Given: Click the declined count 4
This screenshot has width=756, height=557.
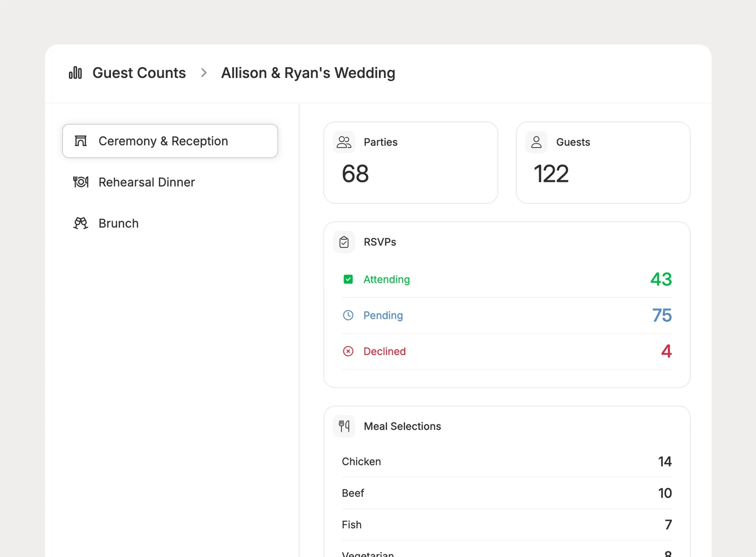Looking at the screenshot, I should coord(667,351).
